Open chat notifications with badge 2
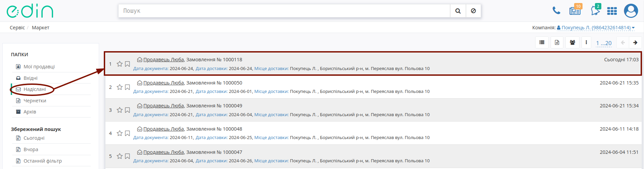This screenshot has width=644, height=169. (596, 10)
